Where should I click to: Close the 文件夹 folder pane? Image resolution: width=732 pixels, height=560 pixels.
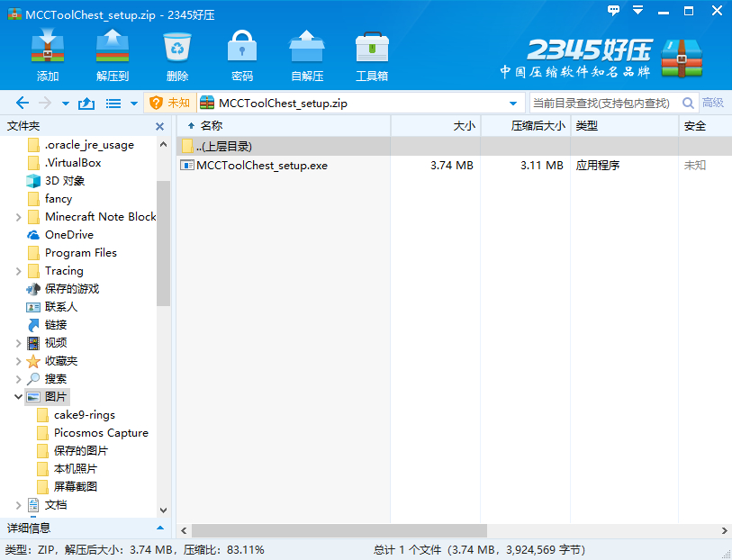tap(159, 126)
